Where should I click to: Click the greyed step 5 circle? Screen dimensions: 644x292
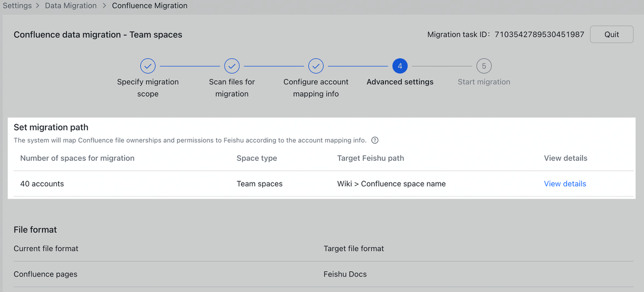click(484, 66)
